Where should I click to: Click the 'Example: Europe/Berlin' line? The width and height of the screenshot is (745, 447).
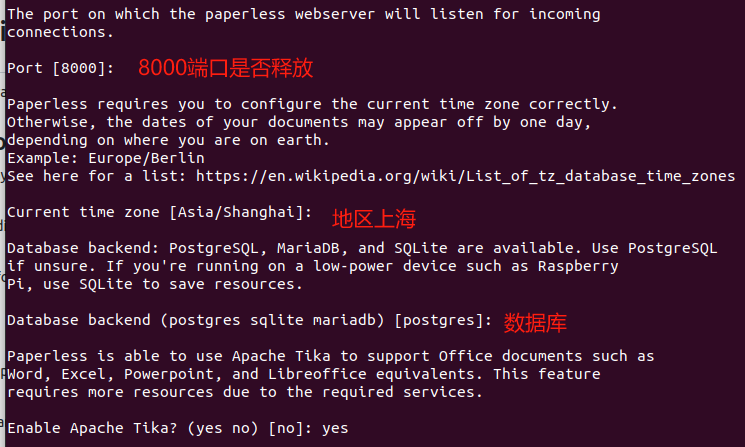coord(105,158)
